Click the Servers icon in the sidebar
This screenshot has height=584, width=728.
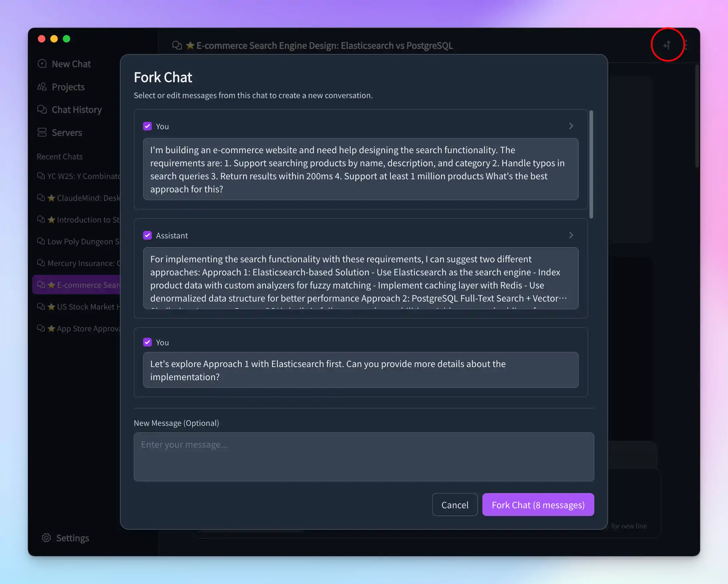click(42, 132)
